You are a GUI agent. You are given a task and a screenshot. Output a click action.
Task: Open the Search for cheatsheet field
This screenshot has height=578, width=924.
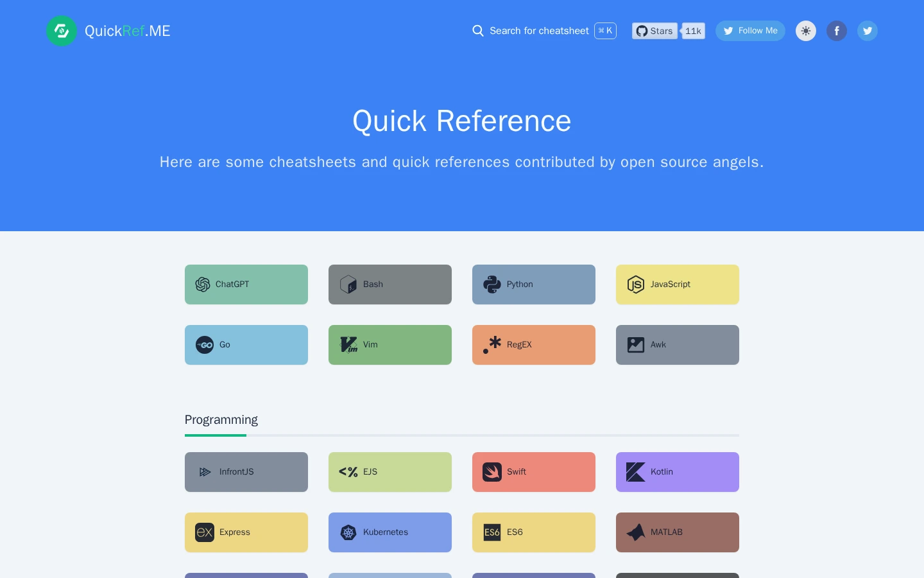pos(544,31)
